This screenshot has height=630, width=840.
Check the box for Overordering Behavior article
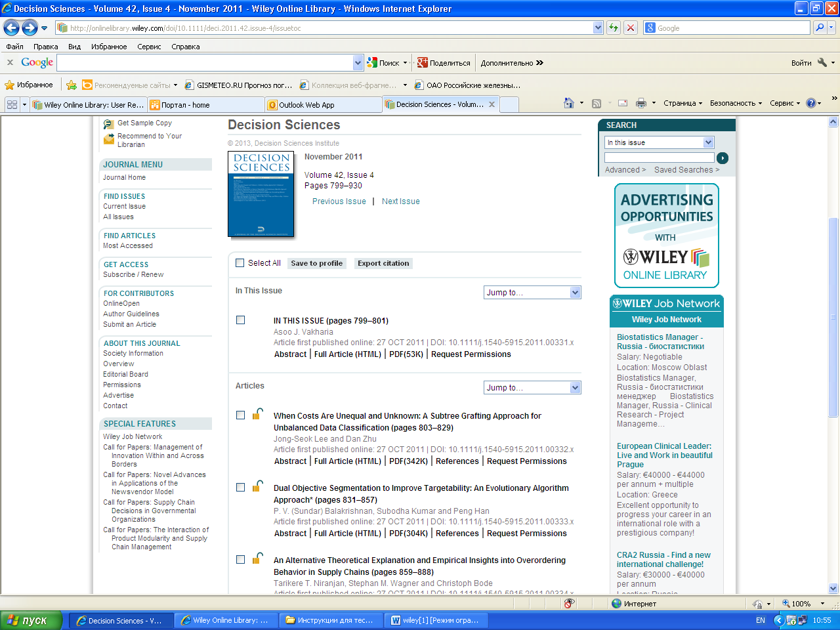240,559
